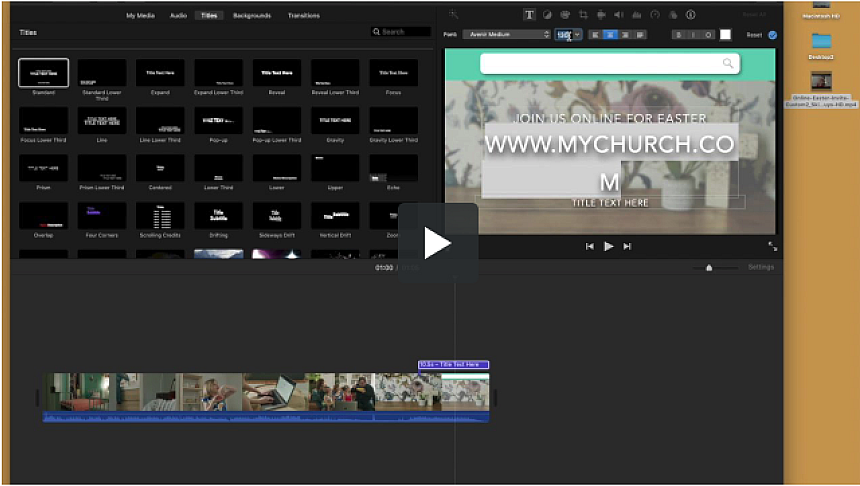Expand the font size dropdown
Image resolution: width=860 pixels, height=486 pixels.
tap(577, 34)
